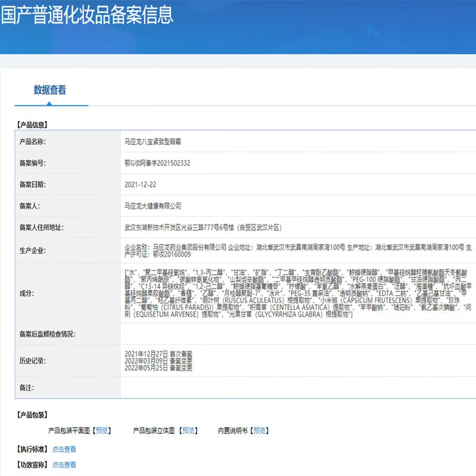Click the product name 马应龙八宝紧致型眼霜
476x476 pixels.
click(153, 142)
